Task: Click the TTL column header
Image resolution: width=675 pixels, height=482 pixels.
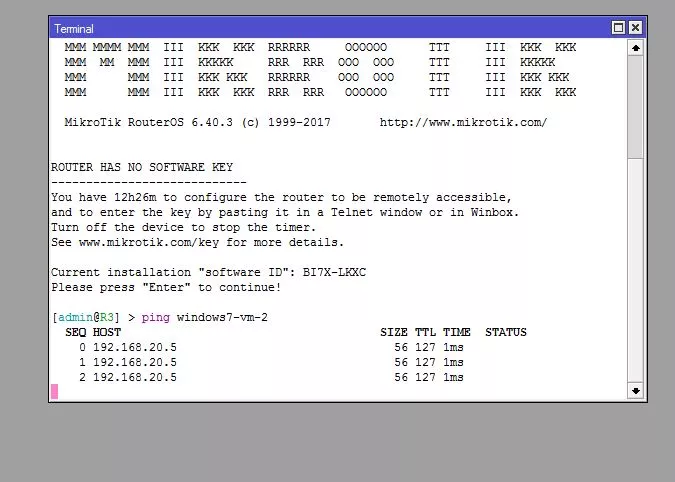Action: pos(425,332)
